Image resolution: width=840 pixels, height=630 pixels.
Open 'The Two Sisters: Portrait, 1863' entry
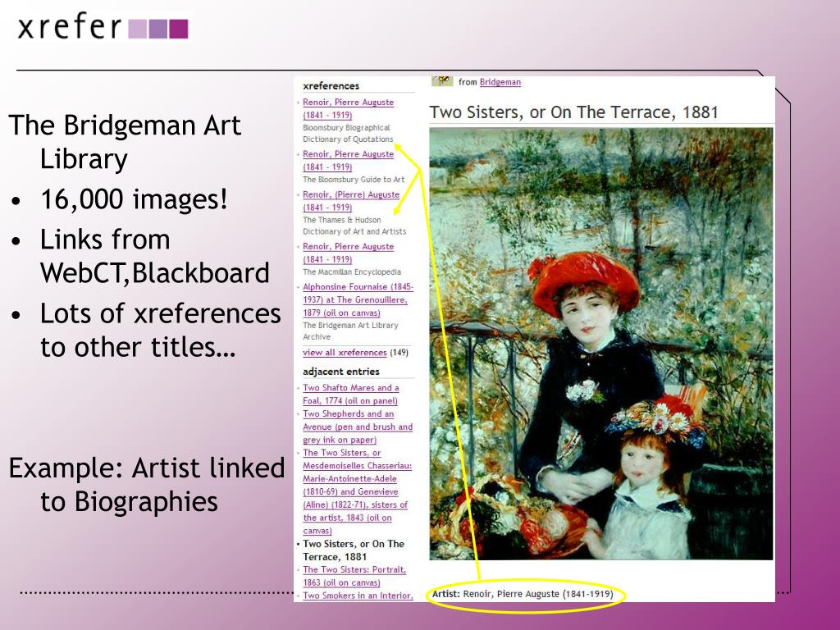(354, 576)
